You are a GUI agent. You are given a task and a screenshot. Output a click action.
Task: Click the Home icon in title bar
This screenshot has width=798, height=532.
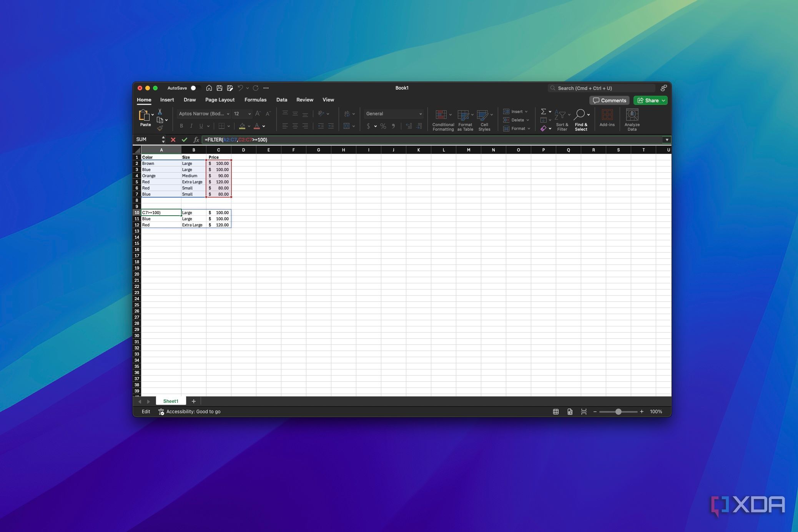click(209, 88)
